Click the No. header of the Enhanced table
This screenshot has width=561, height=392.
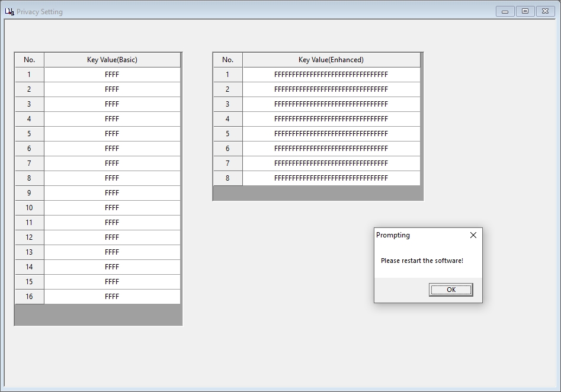[227, 59]
